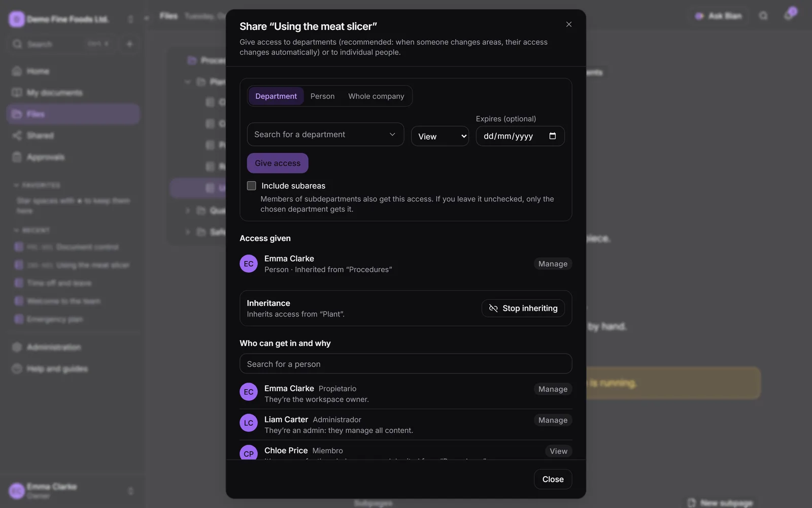
Task: Open My documents in the background sidebar
Action: [x=73, y=92]
